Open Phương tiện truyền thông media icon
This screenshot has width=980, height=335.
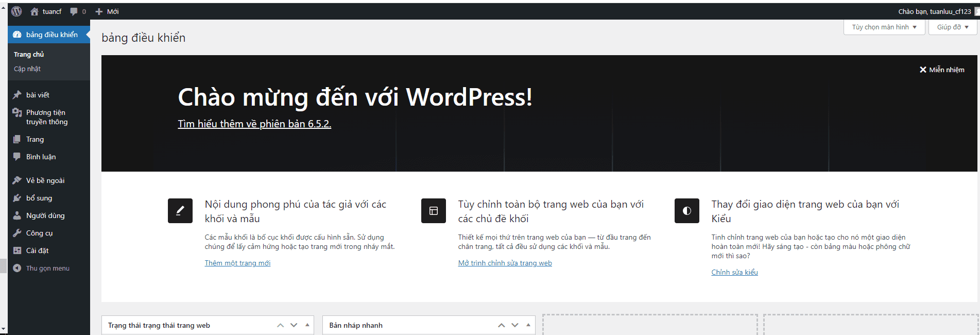17,112
